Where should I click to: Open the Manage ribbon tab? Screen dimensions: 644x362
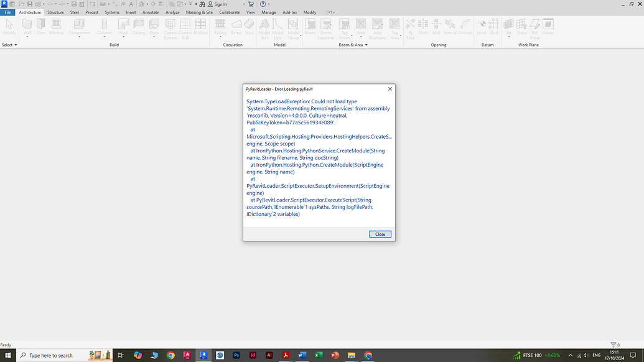(268, 12)
